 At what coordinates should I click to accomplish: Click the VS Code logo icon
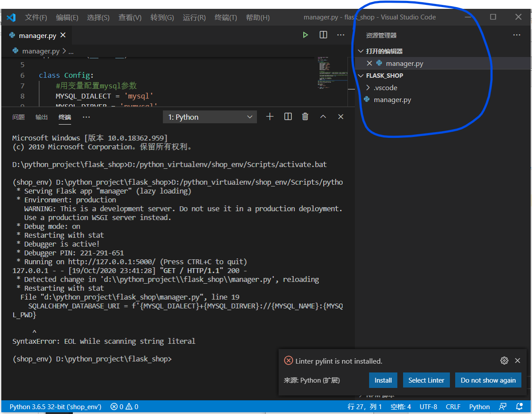click(x=11, y=18)
